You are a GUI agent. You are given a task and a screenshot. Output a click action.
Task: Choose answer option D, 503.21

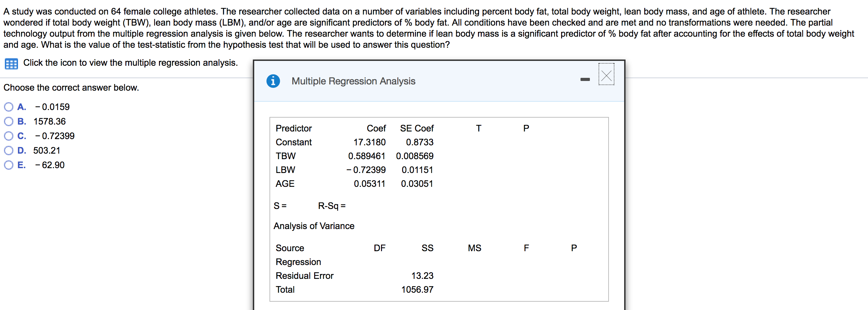[x=9, y=151]
